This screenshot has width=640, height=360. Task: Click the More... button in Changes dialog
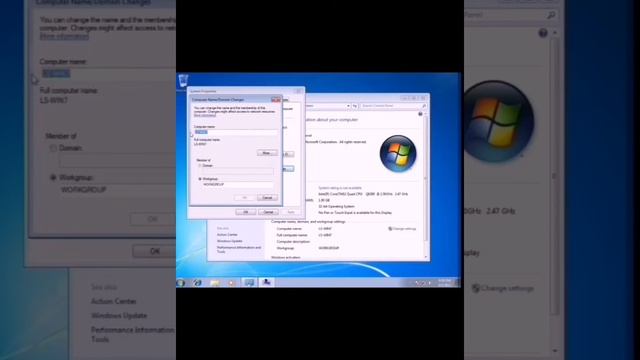[x=267, y=153]
